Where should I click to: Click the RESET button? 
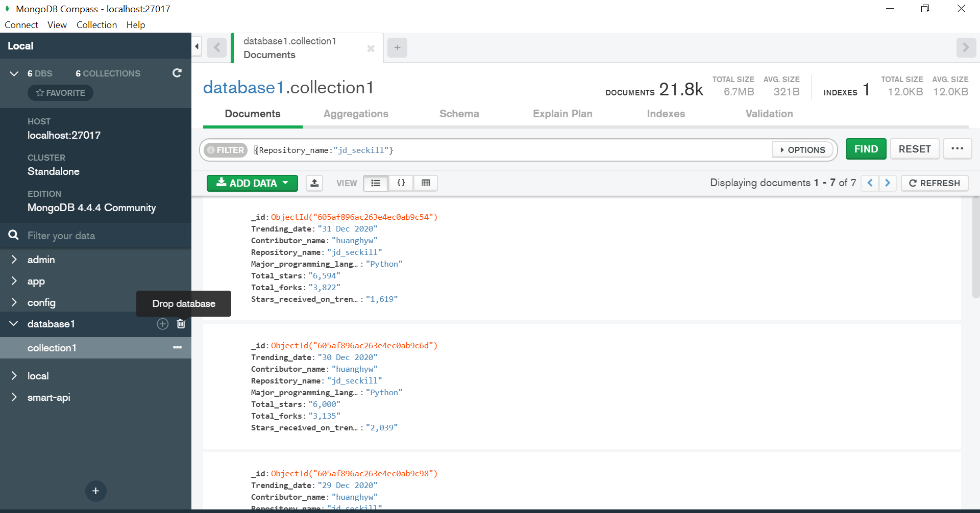coord(915,149)
